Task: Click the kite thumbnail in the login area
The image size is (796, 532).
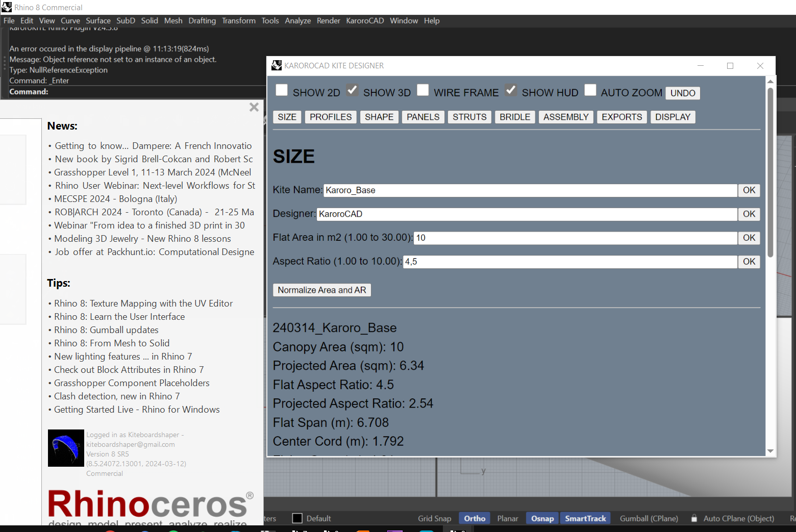Action: tap(66, 448)
